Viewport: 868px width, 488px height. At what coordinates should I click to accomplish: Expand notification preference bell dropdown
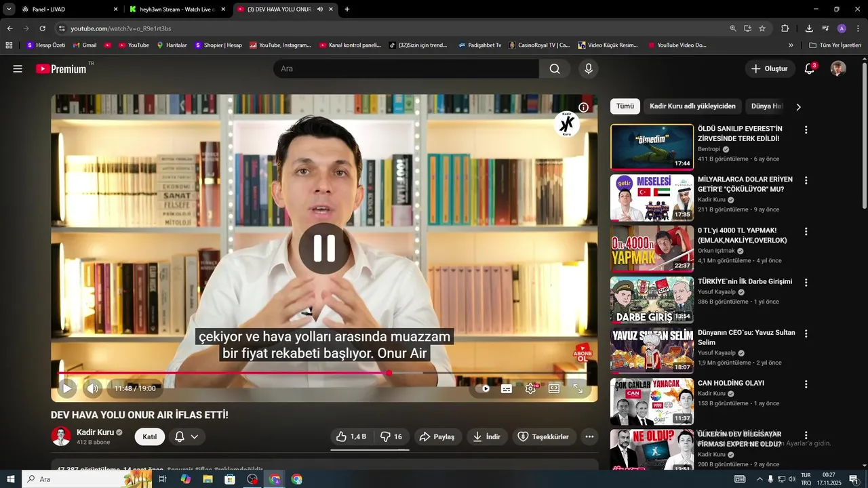[186, 436]
